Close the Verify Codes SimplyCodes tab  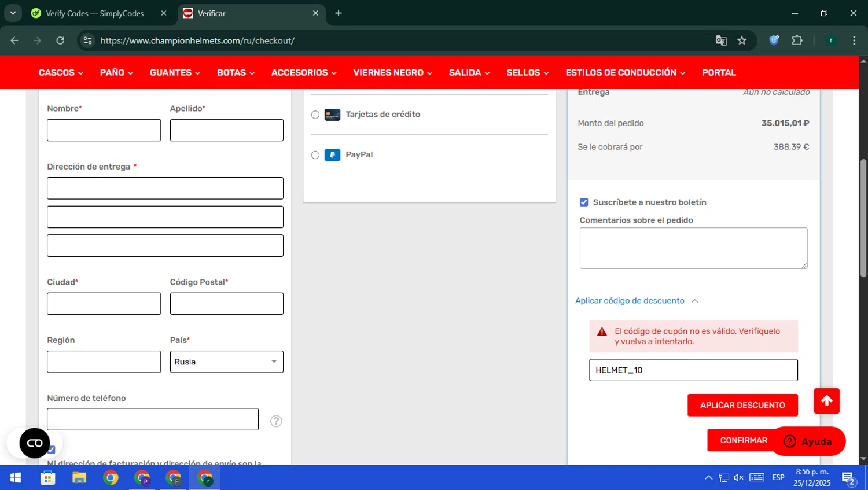click(x=164, y=13)
